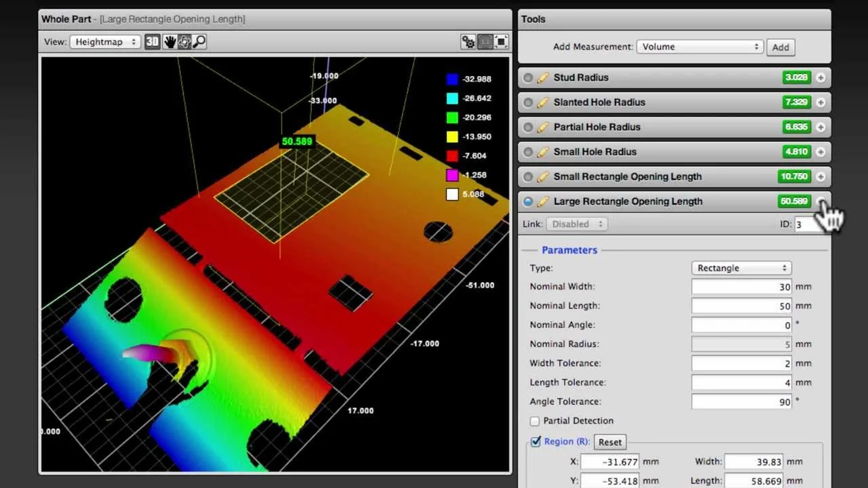This screenshot has height=488, width=868.
Task: Click the white 5.088 heightmap color swatch
Action: (x=452, y=195)
